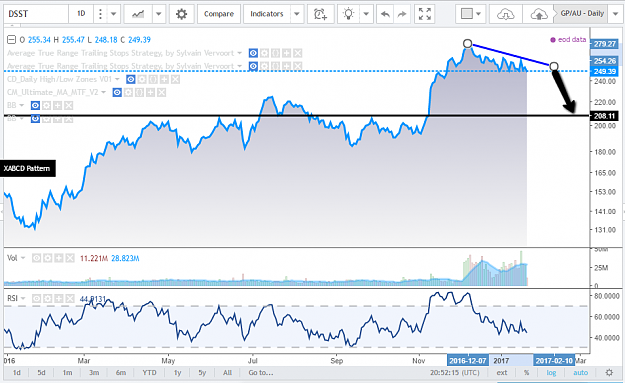Load a chart layout using the cloud download icon
The width and height of the screenshot is (625, 383).
coord(506,14)
